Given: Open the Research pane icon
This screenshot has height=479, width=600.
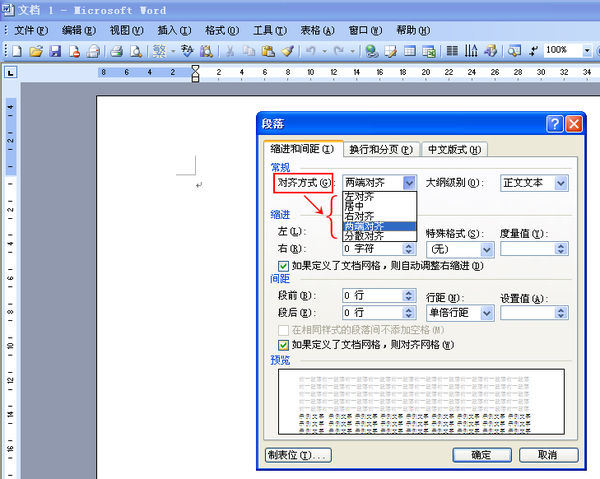Looking at the screenshot, I should (206, 51).
